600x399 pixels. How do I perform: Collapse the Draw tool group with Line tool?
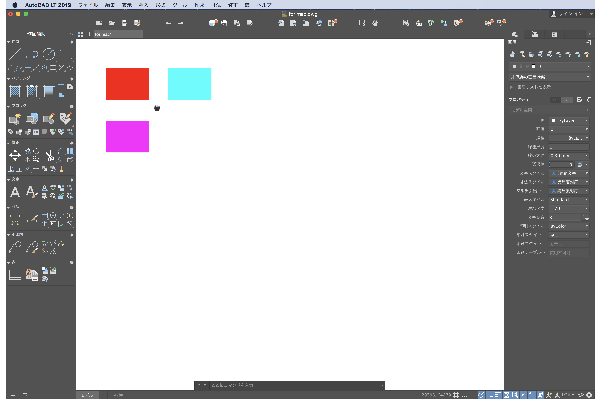click(x=8, y=42)
